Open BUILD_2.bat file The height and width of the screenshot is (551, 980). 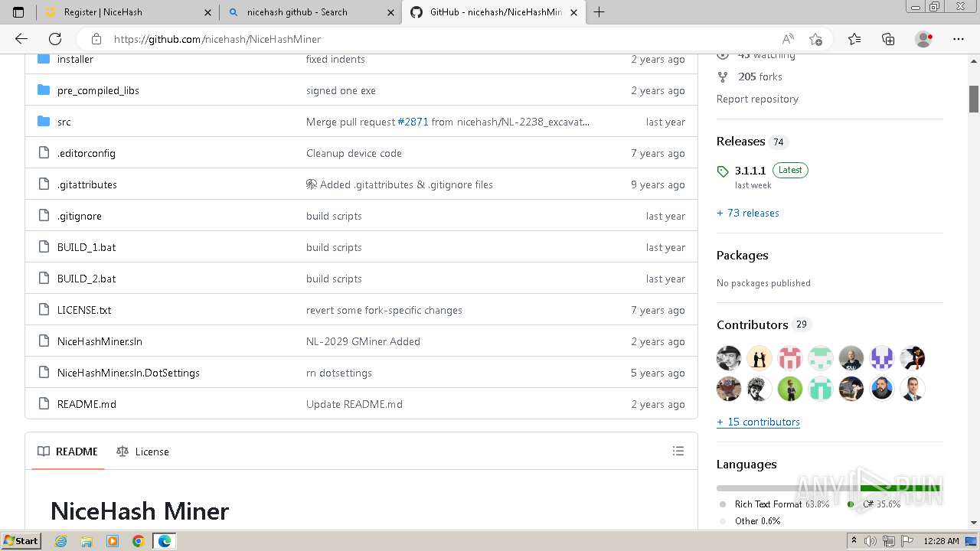(87, 279)
